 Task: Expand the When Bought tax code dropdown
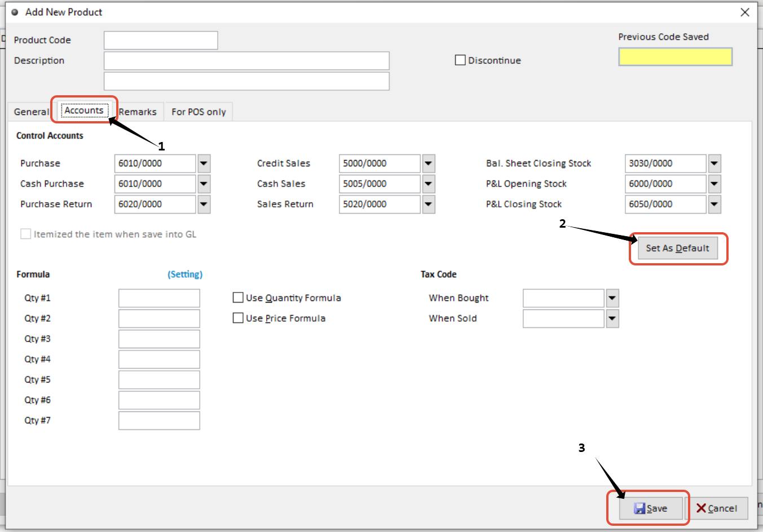click(612, 298)
